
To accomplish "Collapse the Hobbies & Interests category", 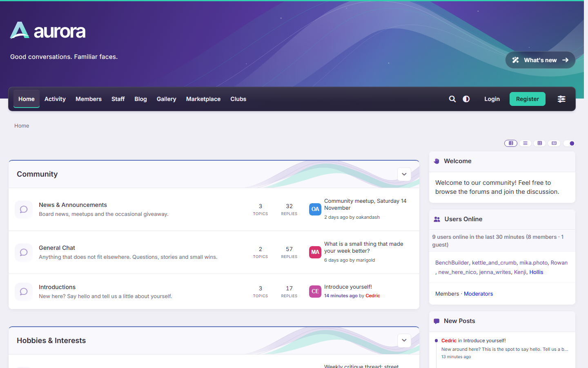I will (x=404, y=340).
